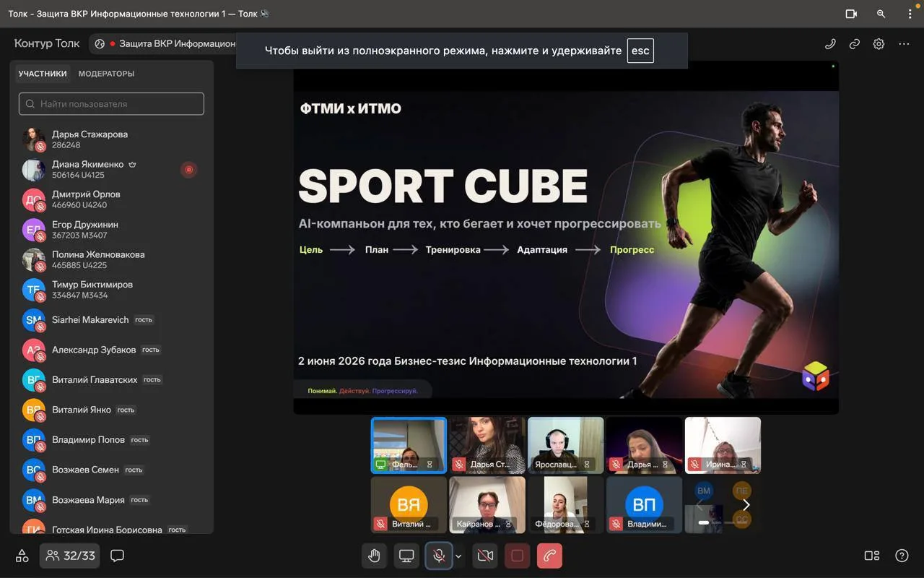This screenshot has height=578, width=924.
Task: Select participant Полина Желновакова in the list
Action: click(x=111, y=259)
